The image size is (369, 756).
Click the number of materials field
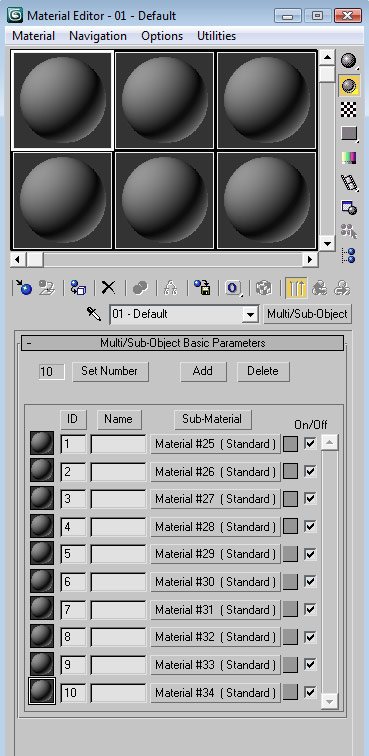[x=52, y=372]
